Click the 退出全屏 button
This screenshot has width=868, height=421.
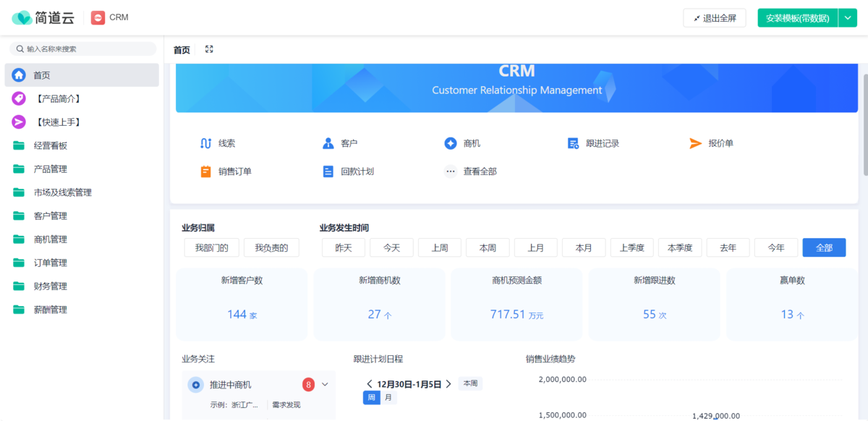click(x=715, y=18)
